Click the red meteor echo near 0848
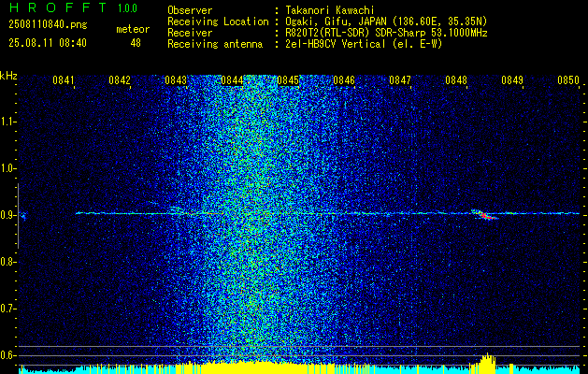Viewport: 588px width, 374px height. coord(486,216)
